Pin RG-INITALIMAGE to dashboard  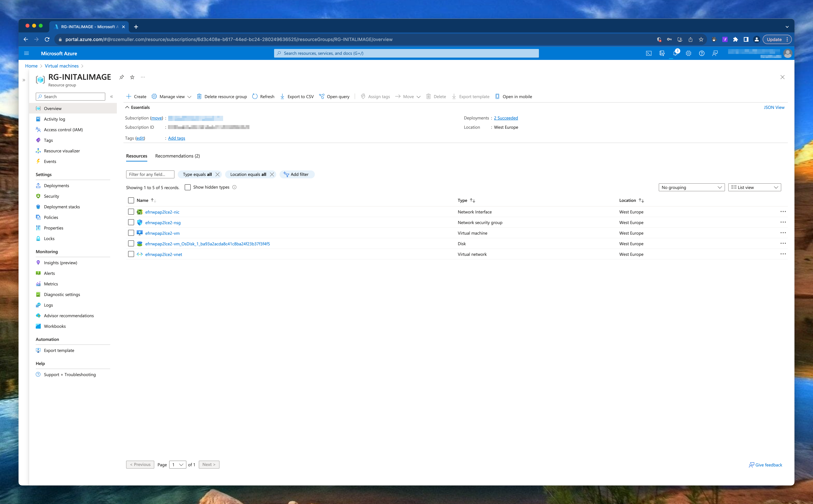(x=122, y=77)
